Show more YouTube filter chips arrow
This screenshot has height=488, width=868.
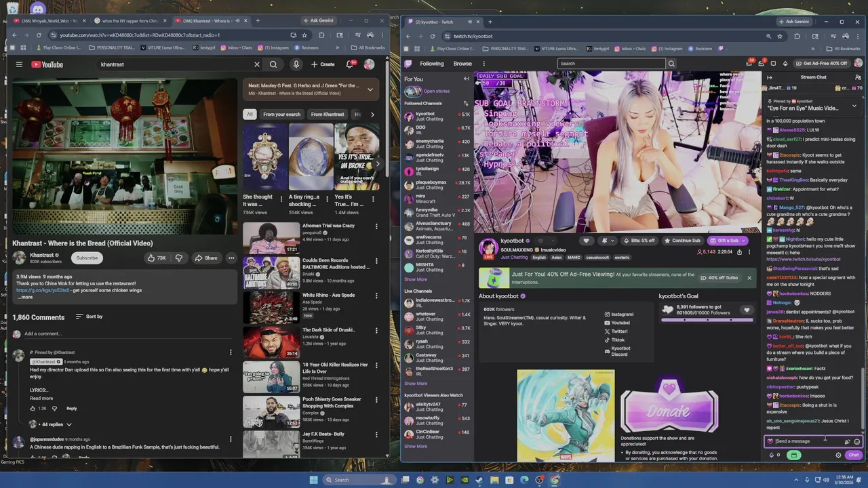coord(372,115)
